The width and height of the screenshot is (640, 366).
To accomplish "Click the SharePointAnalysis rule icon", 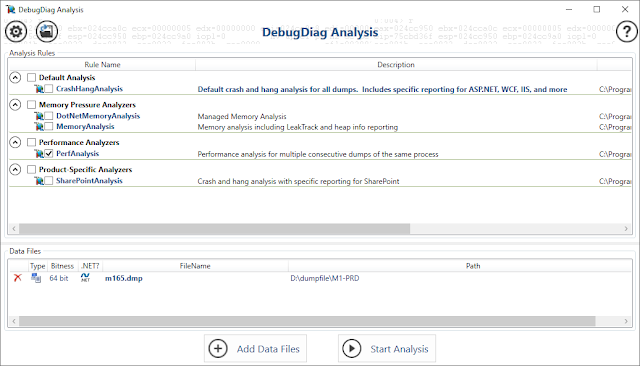I will (39, 181).
